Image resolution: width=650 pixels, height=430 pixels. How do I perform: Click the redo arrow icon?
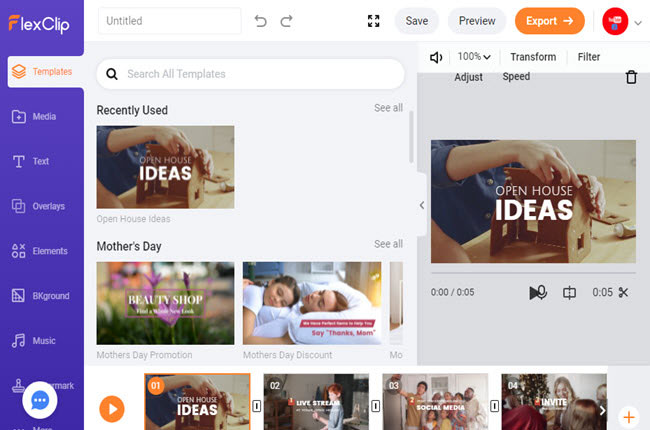pyautogui.click(x=287, y=21)
